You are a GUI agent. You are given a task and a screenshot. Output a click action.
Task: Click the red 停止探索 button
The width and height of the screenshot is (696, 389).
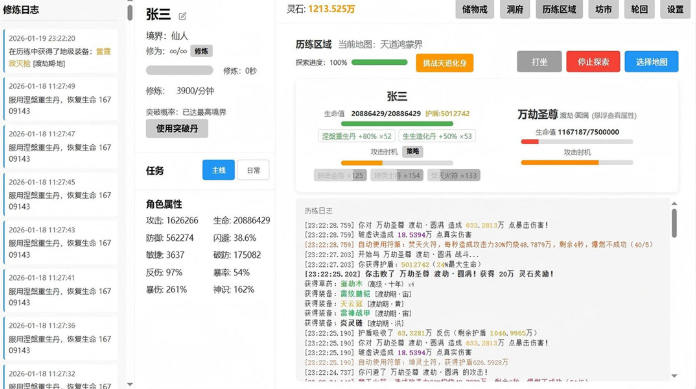(x=593, y=62)
